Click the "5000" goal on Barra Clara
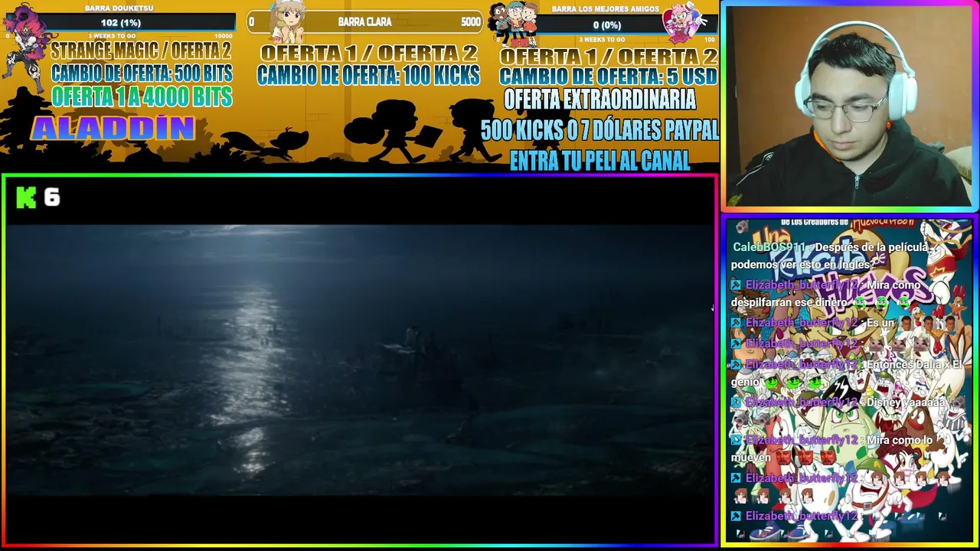Screen dimensions: 980x551 (x=471, y=22)
